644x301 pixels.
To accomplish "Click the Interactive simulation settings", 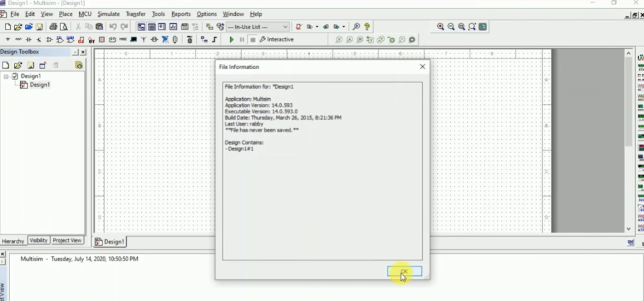I will click(x=277, y=40).
